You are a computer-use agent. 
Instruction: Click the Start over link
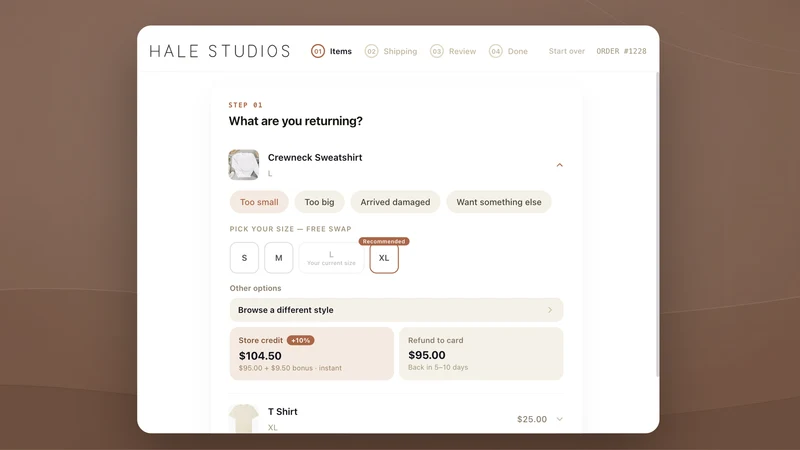(566, 51)
